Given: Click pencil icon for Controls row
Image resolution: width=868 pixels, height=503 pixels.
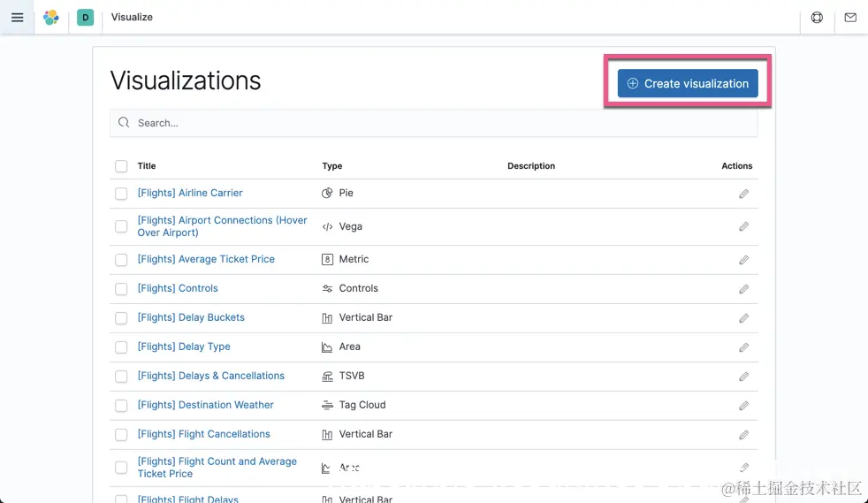Looking at the screenshot, I should [743, 289].
